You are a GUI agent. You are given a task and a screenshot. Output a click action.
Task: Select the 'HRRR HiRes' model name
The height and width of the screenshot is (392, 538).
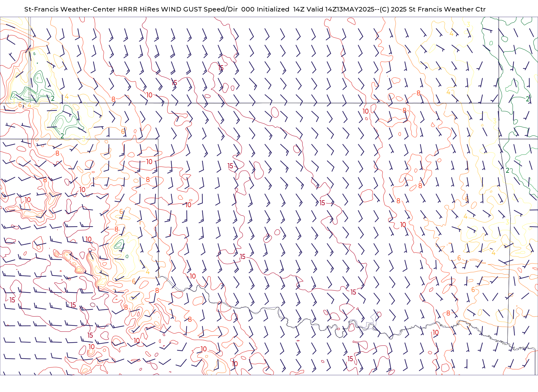click(x=138, y=9)
